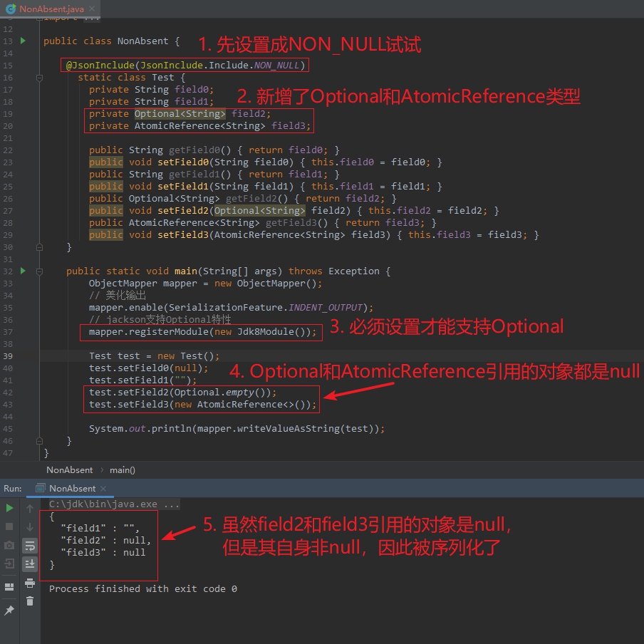Screen dimensions: 644x644
Task: Rerun NonAbsent with green play button
Action: (x=9, y=508)
